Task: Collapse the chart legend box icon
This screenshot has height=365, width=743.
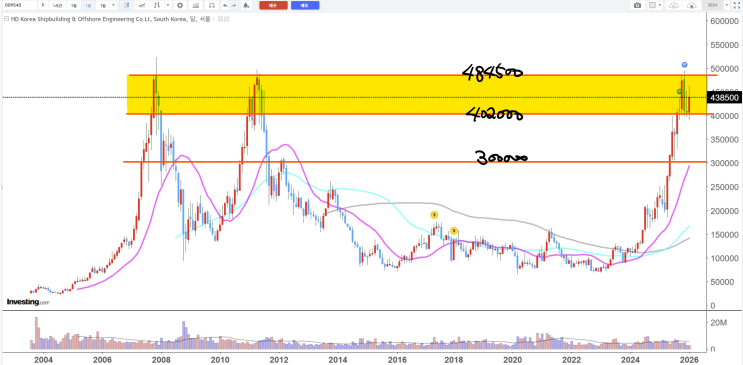Action: 7,19
